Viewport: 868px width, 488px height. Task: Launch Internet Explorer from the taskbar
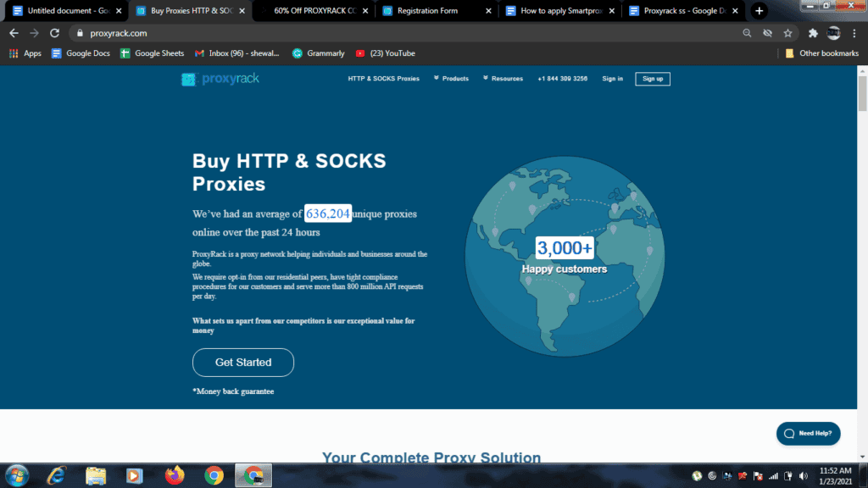[57, 476]
